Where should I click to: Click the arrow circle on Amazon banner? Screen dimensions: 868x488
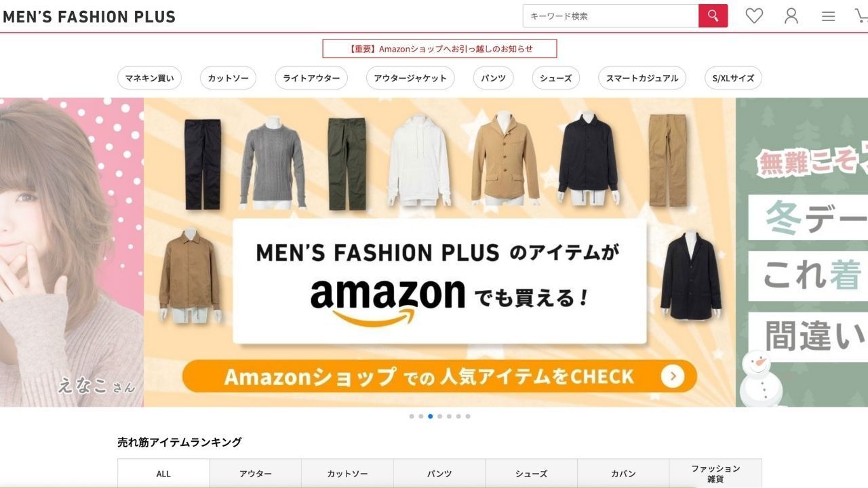pos(673,376)
